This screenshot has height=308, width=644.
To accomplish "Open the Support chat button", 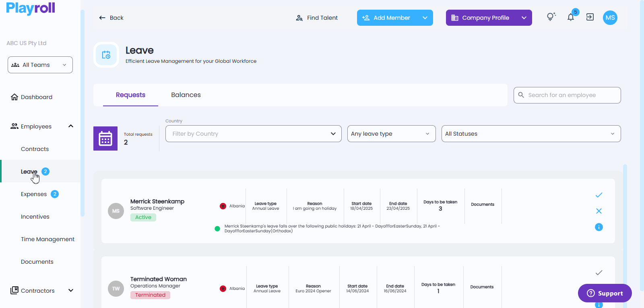I will [x=605, y=293].
